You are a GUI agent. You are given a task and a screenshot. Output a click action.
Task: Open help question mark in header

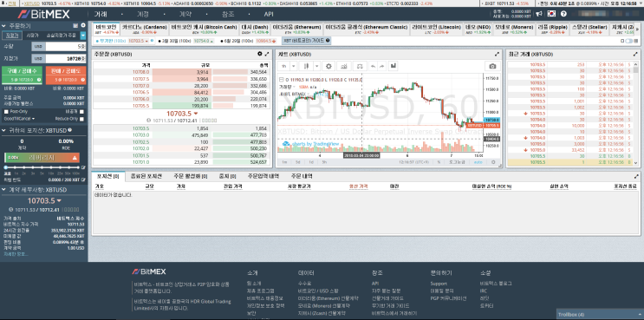point(563,14)
